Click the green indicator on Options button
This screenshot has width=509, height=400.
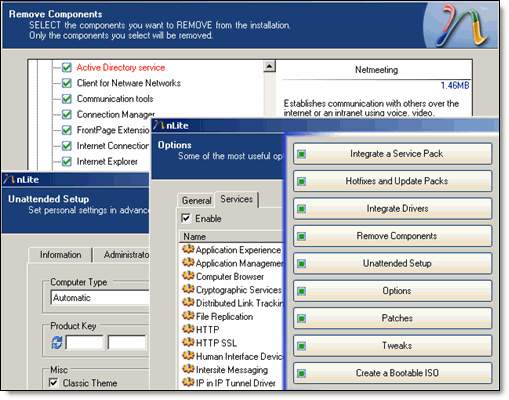click(x=301, y=291)
